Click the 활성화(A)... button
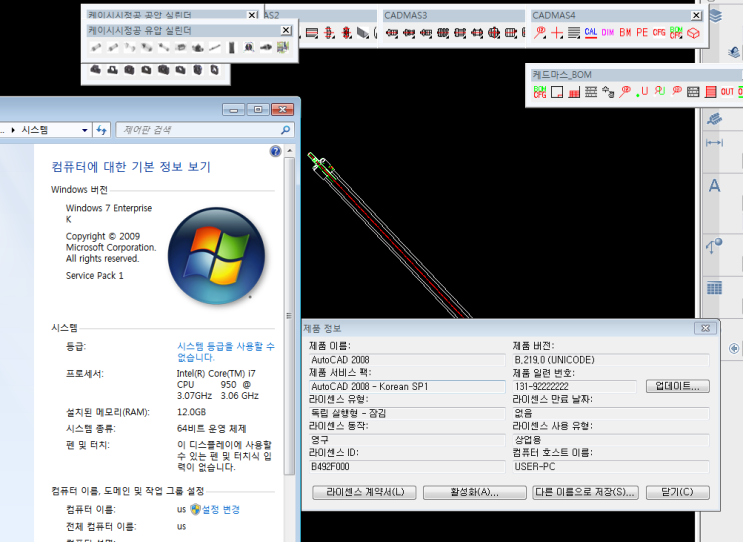The image size is (743, 542). coord(474,492)
